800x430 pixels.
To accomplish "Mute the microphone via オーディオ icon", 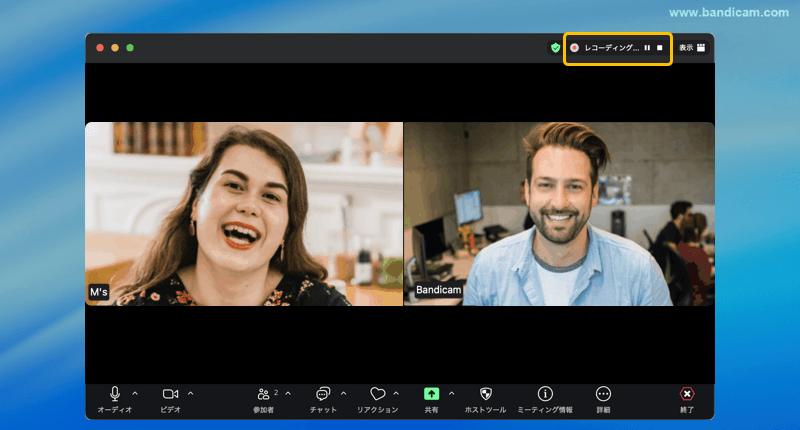I will (115, 394).
